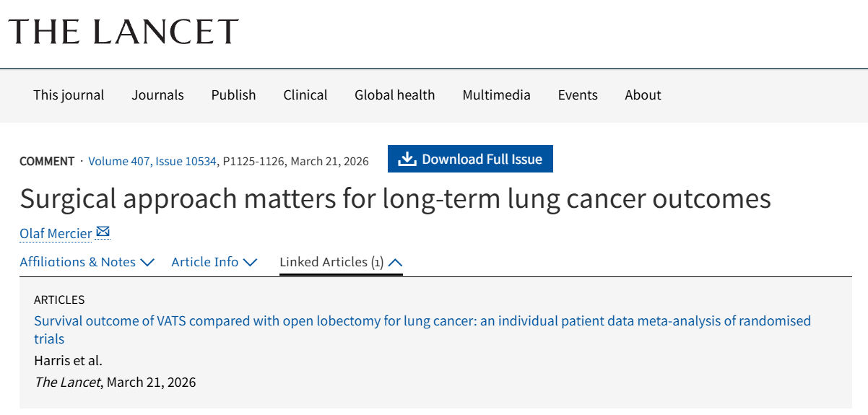Open the This journal menu
This screenshot has height=415, width=868.
click(69, 95)
